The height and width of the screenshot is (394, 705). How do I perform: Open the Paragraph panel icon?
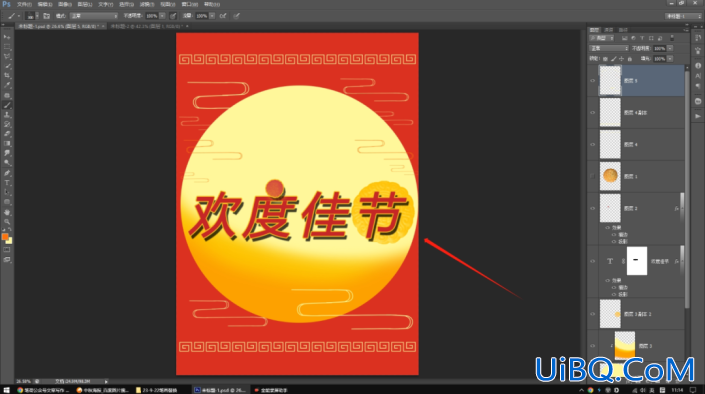tap(698, 86)
